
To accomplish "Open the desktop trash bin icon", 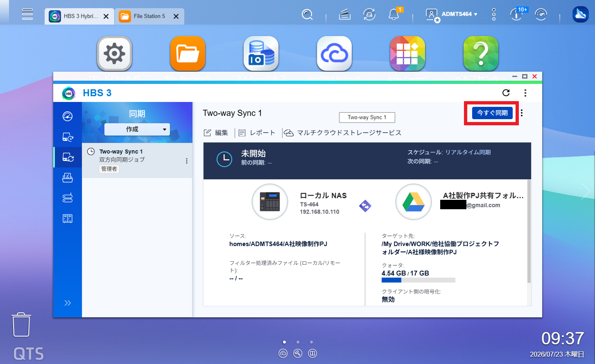I will click(x=21, y=325).
